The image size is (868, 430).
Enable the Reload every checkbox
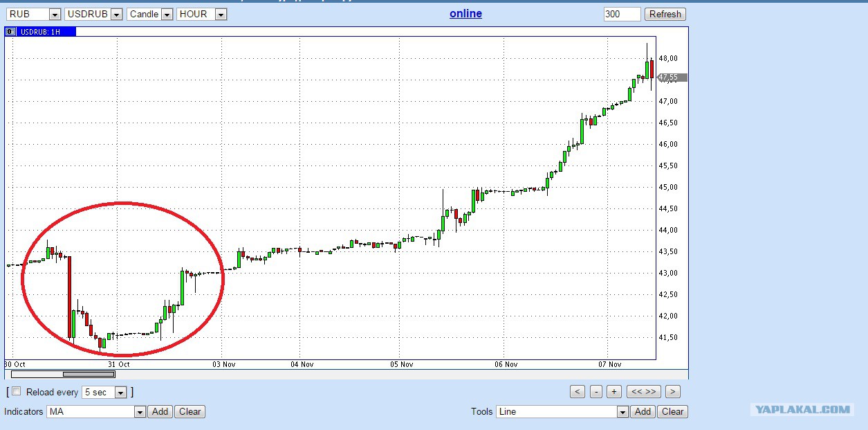click(x=17, y=391)
